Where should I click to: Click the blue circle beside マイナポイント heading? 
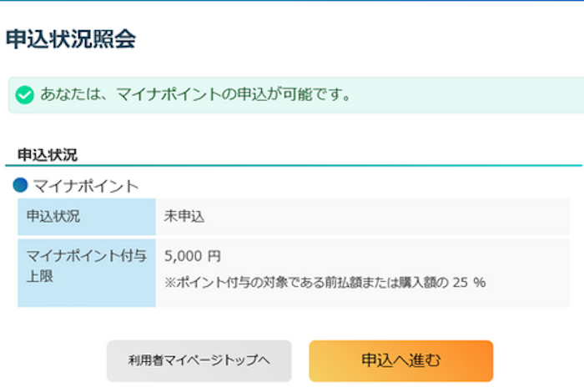coord(21,185)
